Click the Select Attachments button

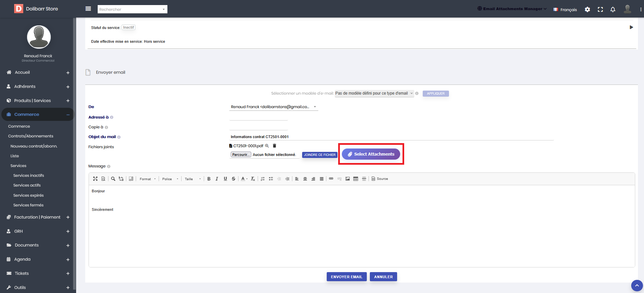pyautogui.click(x=371, y=154)
